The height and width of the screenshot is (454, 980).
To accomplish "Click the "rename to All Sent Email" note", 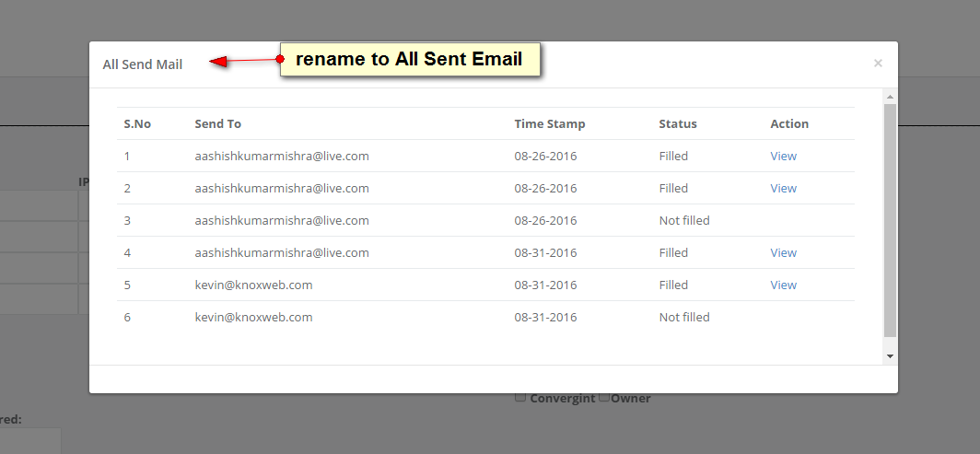I will point(409,60).
